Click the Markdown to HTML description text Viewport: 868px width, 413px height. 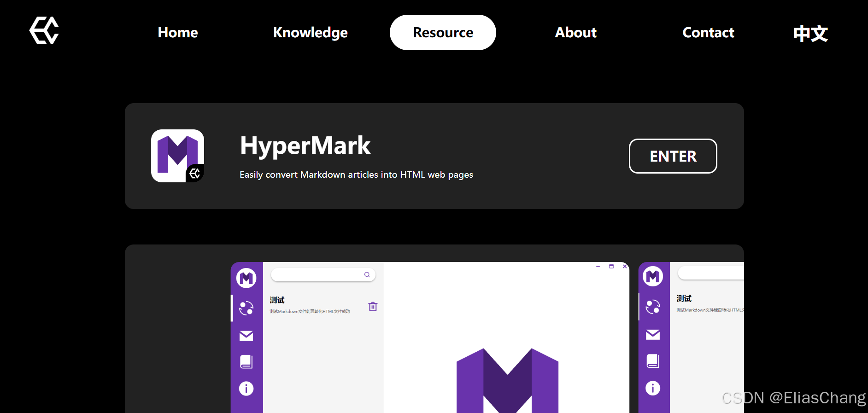click(x=356, y=175)
